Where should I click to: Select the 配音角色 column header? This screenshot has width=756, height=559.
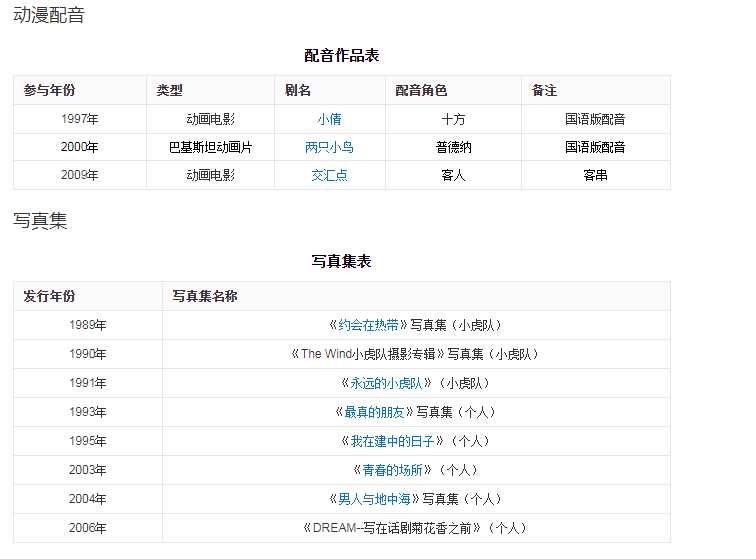pos(421,91)
